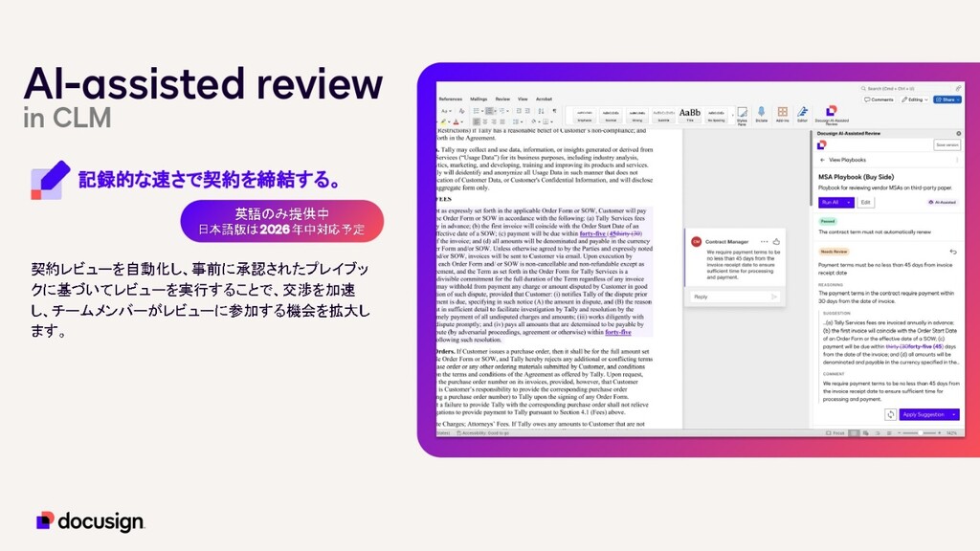Pick the red font color swatch
Screen dimensions: 980x551
click(457, 121)
